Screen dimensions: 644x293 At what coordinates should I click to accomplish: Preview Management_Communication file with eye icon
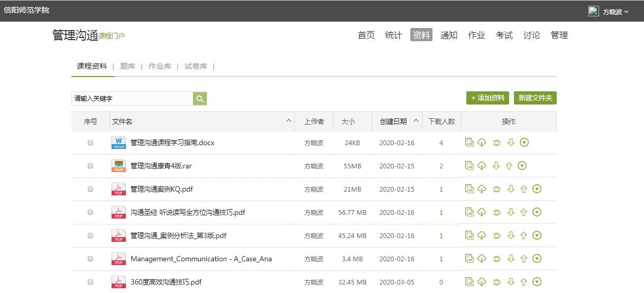[x=496, y=259]
